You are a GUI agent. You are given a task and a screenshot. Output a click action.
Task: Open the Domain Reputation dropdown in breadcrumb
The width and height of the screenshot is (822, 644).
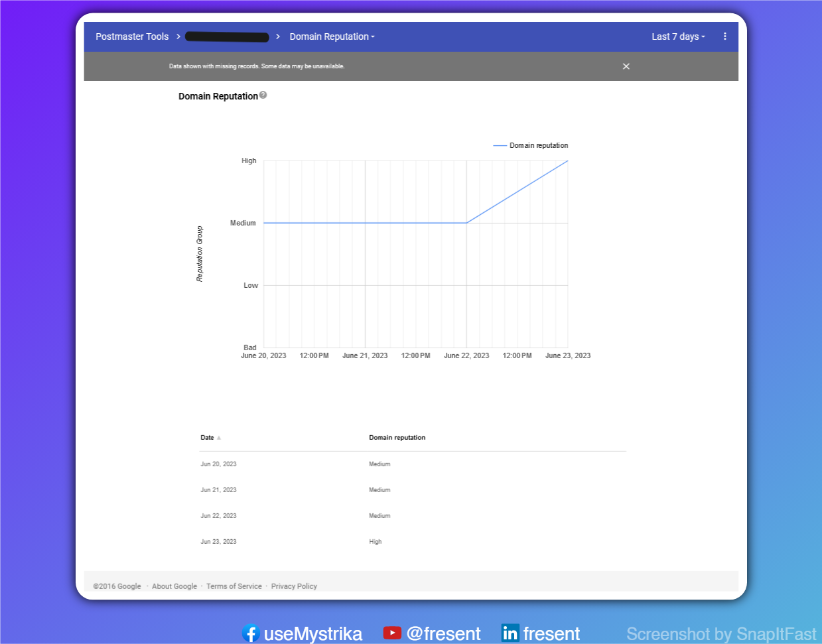pyautogui.click(x=332, y=36)
